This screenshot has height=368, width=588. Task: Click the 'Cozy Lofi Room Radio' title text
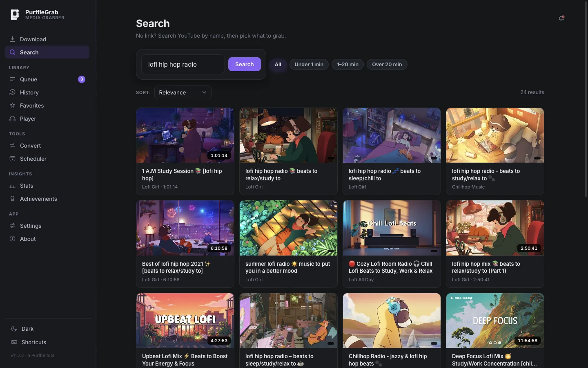point(390,267)
